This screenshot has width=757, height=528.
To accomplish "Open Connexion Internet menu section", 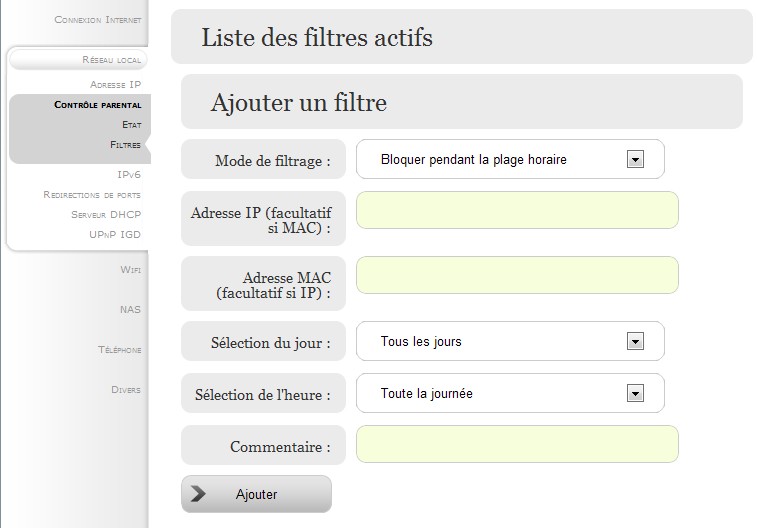I will pyautogui.click(x=98, y=20).
